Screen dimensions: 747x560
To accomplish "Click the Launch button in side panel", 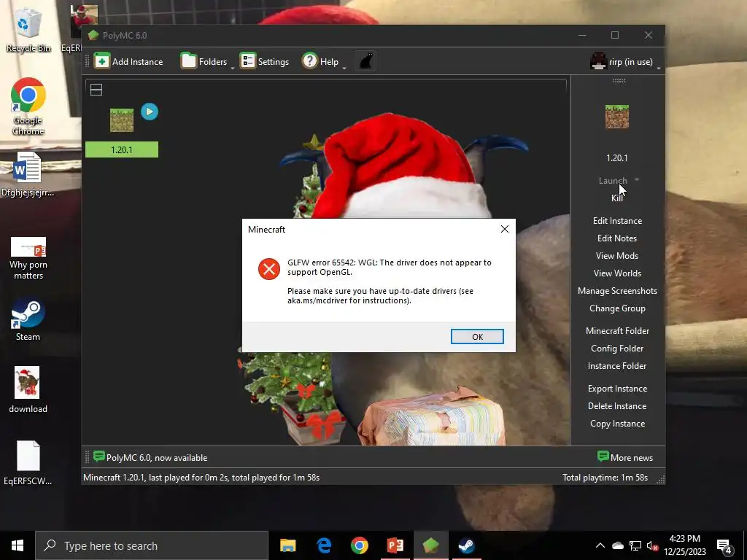I will coord(613,181).
